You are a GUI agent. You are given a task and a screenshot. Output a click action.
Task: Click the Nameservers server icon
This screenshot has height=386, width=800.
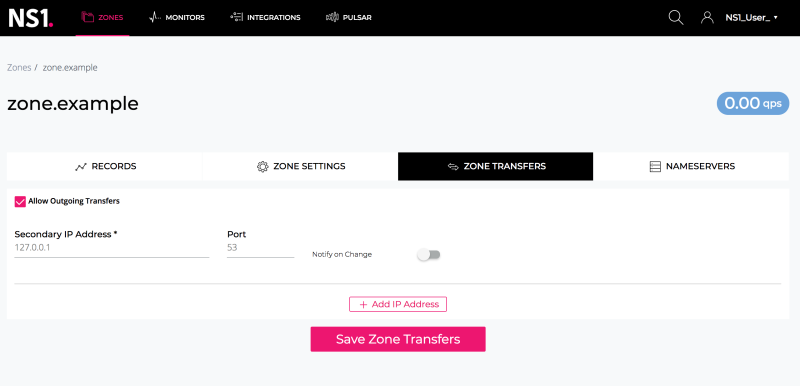(655, 167)
